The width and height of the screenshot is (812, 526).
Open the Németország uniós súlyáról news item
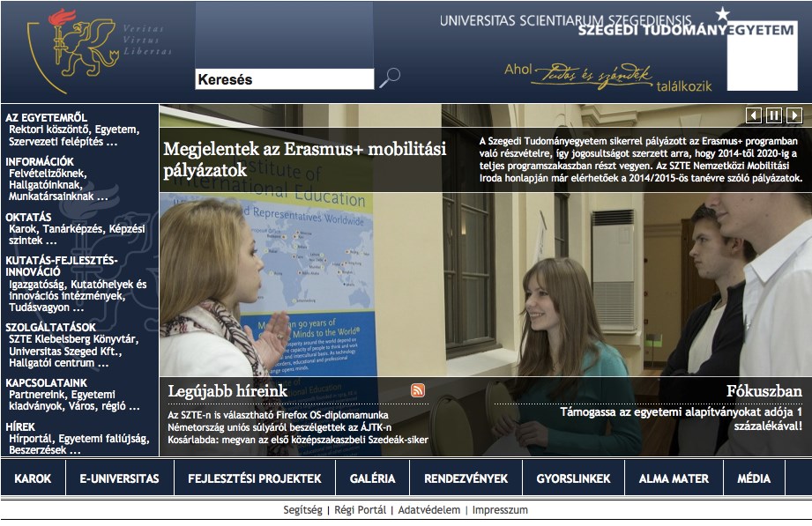pos(279,427)
